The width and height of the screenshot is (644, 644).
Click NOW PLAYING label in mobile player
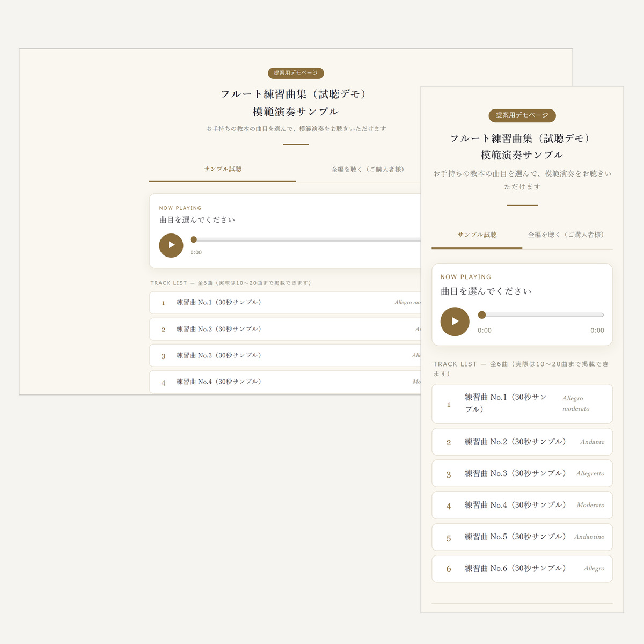(466, 277)
